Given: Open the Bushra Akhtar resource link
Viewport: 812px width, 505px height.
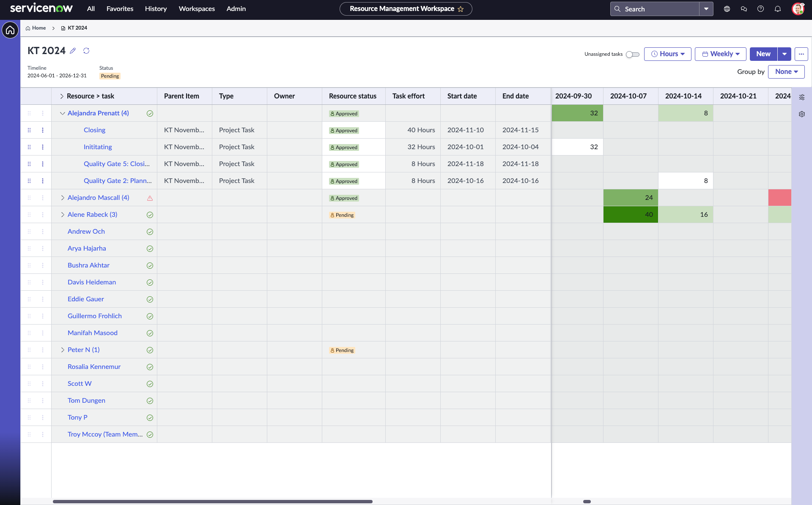Looking at the screenshot, I should (x=88, y=265).
